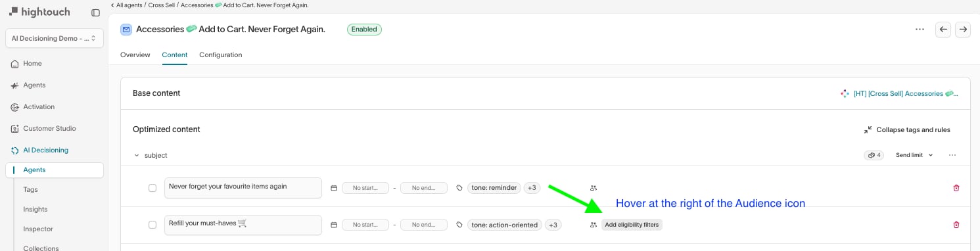
Task: Set end date for Refill row
Action: click(x=424, y=225)
